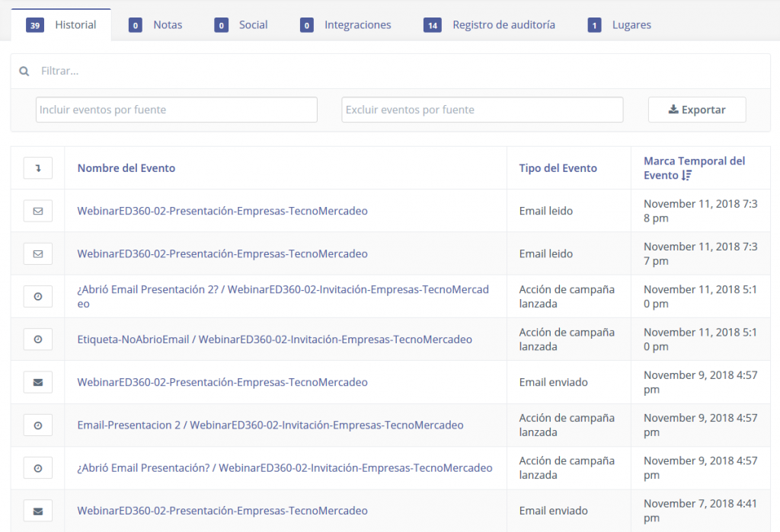
Task: Click solid envelope icon for November 9 Email enviado
Action: pyautogui.click(x=38, y=382)
